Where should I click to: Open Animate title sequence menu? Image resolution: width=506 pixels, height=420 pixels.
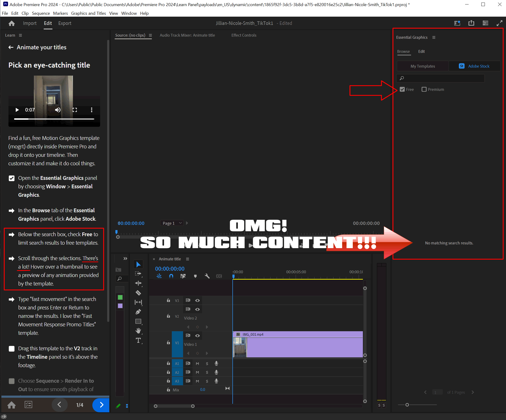[x=188, y=259]
